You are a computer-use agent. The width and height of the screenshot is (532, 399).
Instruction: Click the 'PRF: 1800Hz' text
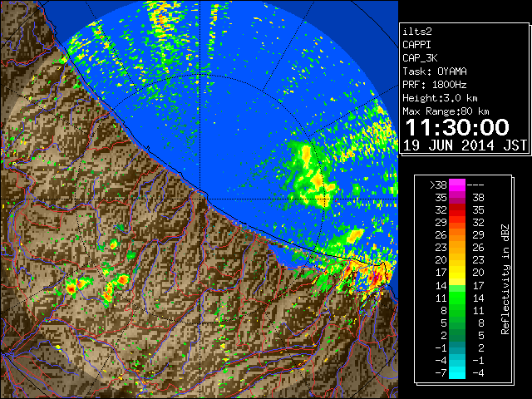tap(435, 85)
